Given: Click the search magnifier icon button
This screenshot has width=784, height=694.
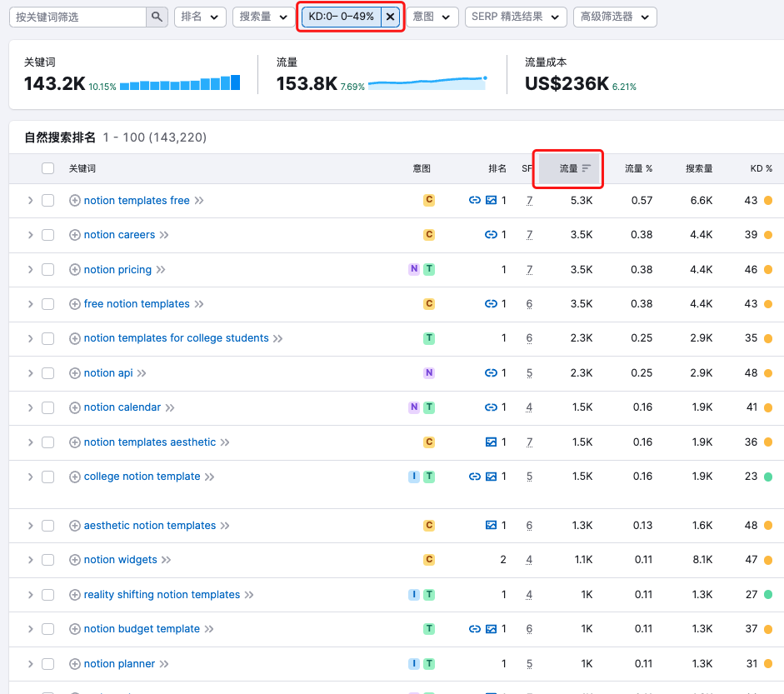Looking at the screenshot, I should pyautogui.click(x=157, y=17).
